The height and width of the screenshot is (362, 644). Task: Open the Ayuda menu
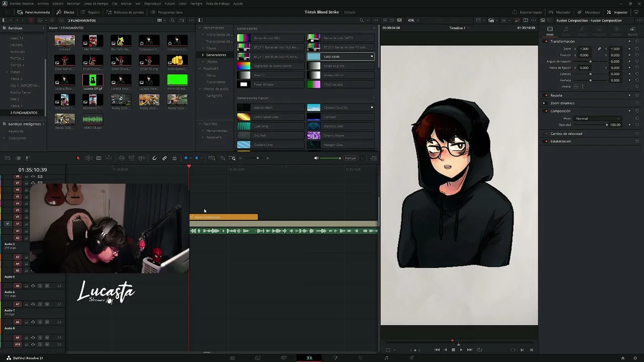click(237, 4)
